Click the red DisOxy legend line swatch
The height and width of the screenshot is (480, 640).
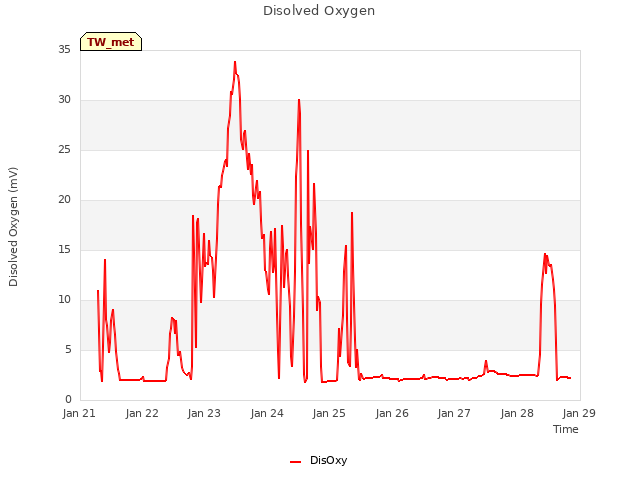tap(296, 462)
